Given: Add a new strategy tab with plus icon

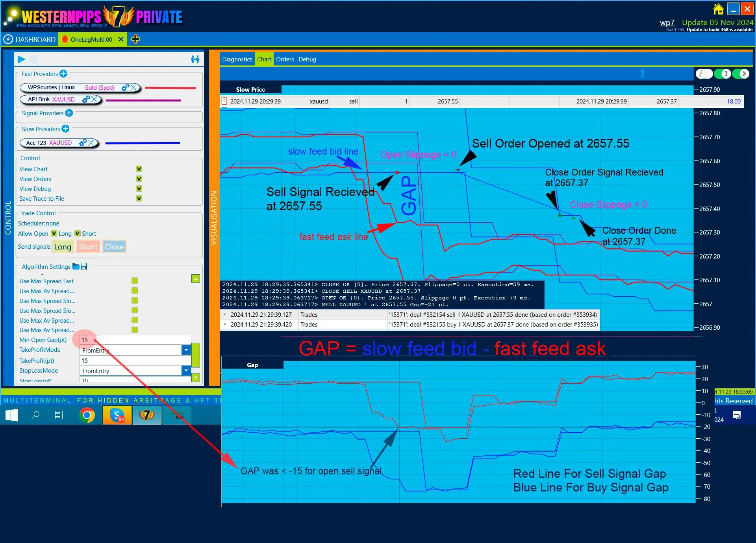Looking at the screenshot, I should point(135,39).
